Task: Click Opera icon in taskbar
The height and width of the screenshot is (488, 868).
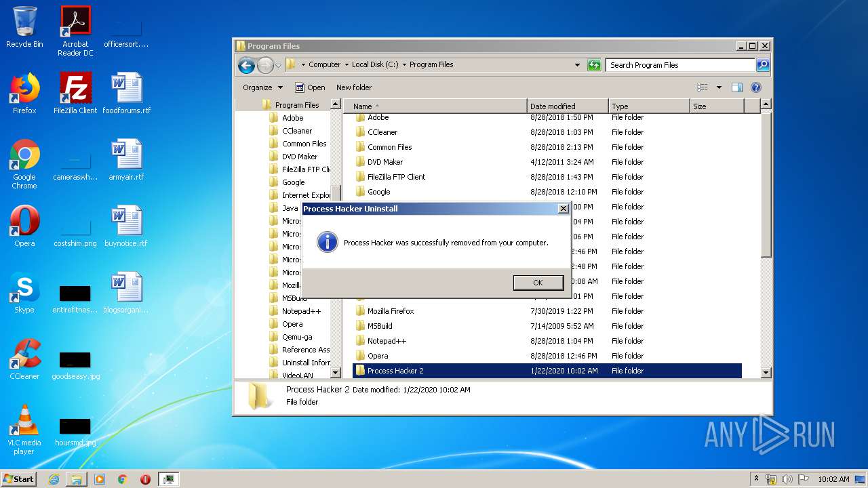Action: [x=145, y=479]
